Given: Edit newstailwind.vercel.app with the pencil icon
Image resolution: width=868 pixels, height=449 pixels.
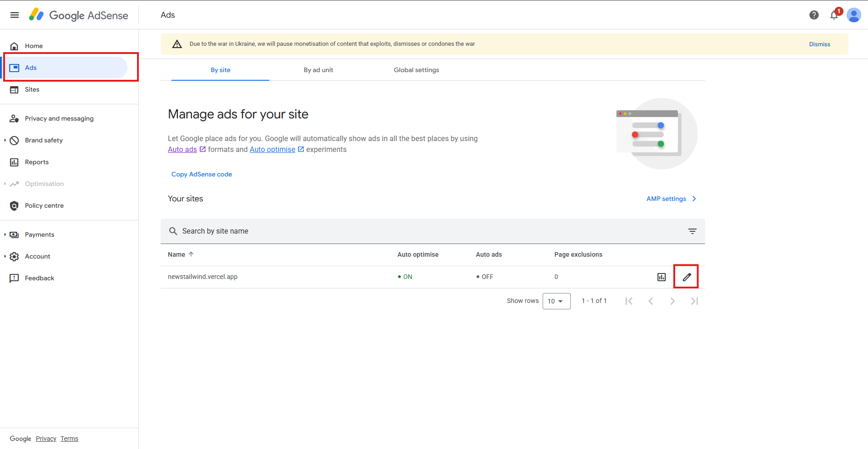Looking at the screenshot, I should 687,276.
